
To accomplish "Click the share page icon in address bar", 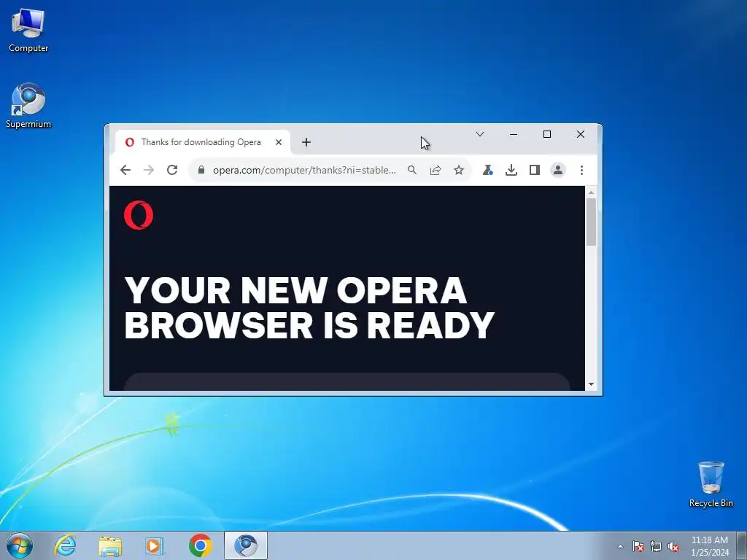I will (436, 170).
